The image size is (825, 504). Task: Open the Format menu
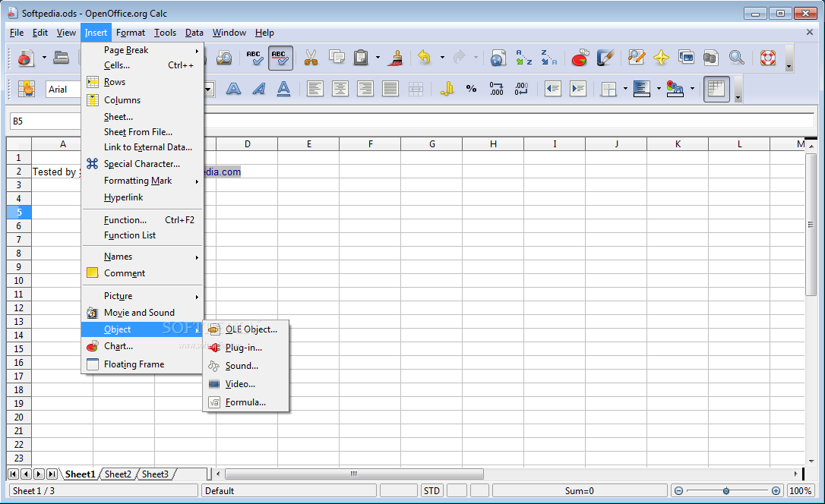131,33
